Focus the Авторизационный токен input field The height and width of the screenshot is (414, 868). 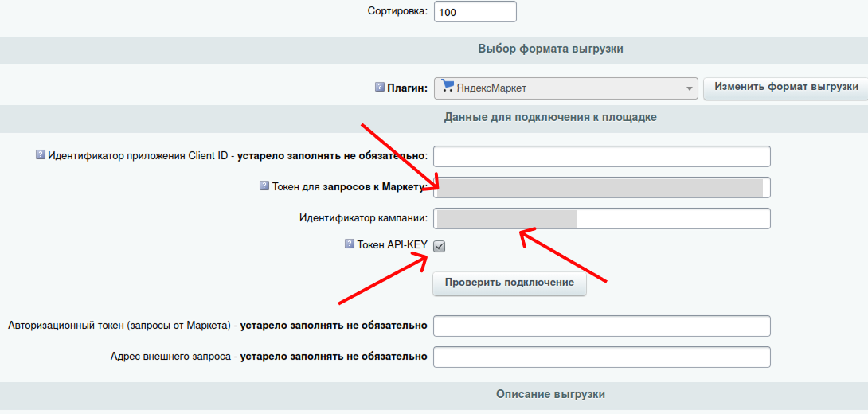(601, 326)
